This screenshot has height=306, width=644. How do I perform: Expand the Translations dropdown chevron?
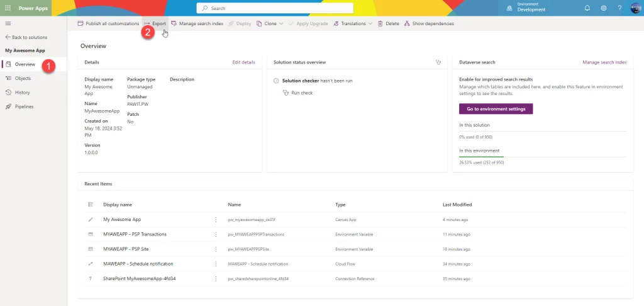(370, 24)
